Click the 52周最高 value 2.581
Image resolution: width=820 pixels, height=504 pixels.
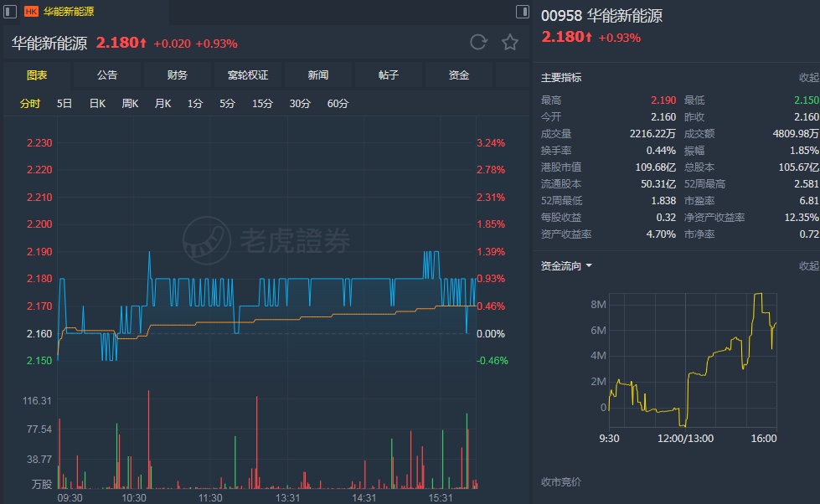click(x=807, y=183)
